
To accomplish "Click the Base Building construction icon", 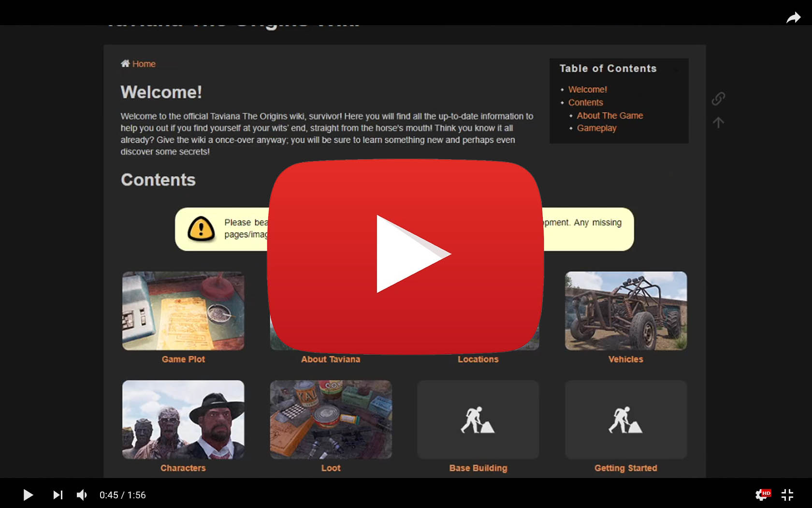I will 478,419.
